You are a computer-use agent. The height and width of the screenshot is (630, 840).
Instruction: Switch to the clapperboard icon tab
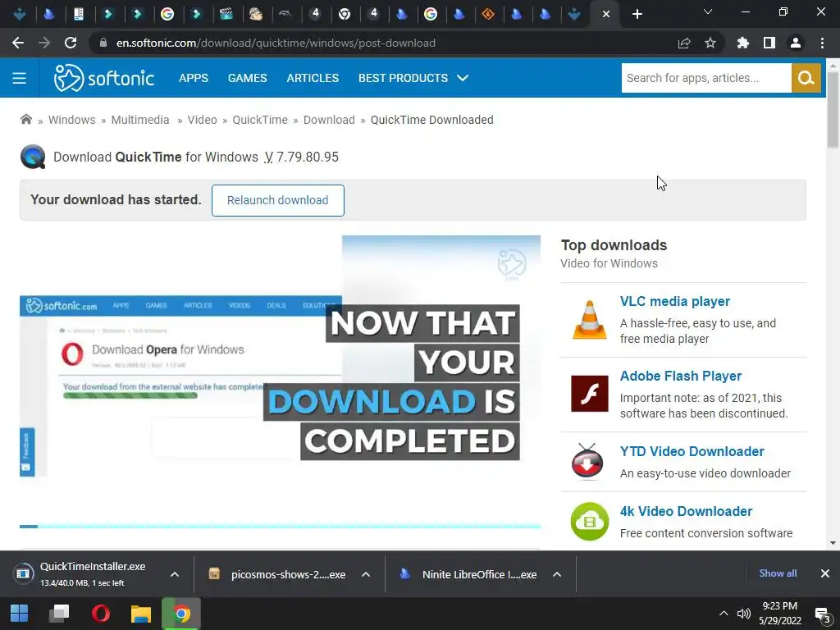(x=226, y=14)
